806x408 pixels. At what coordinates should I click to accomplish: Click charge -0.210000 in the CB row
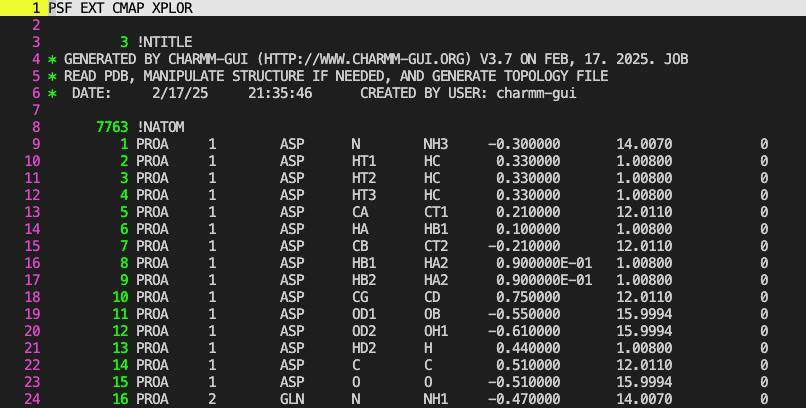[x=524, y=246]
